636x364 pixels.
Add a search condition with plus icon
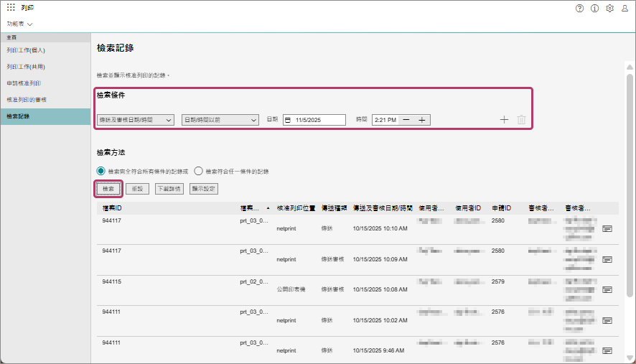[504, 120]
